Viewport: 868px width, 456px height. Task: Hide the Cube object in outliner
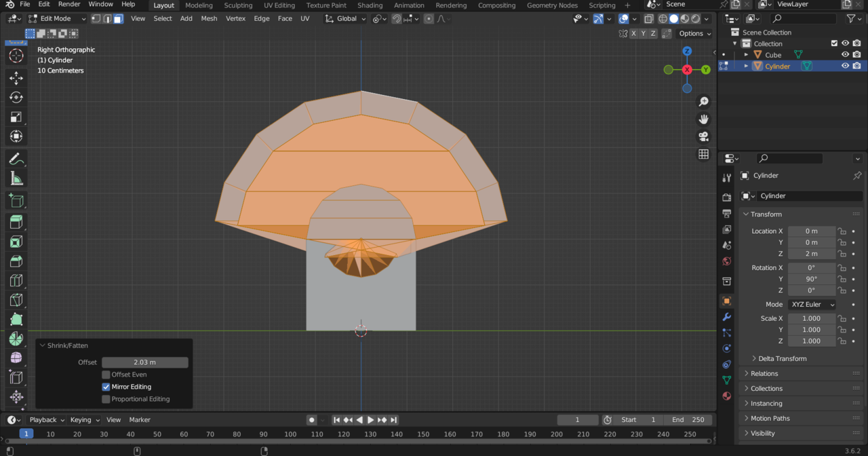[x=845, y=55]
